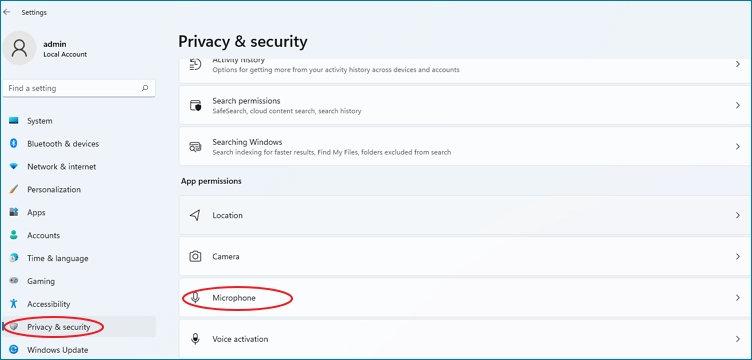Click the search magnifier icon
Image resolution: width=752 pixels, height=360 pixels.
pyautogui.click(x=145, y=88)
